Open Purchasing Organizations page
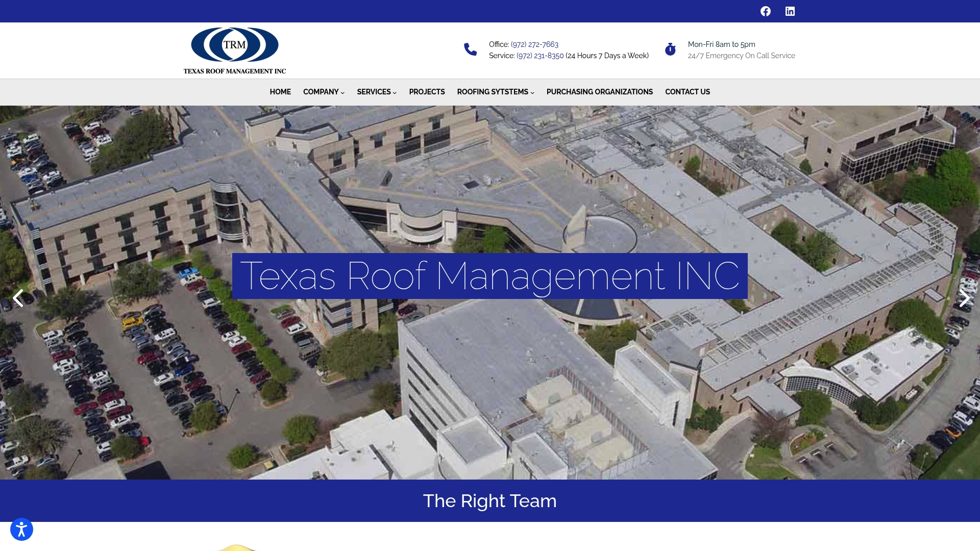This screenshot has width=980, height=551. click(599, 92)
